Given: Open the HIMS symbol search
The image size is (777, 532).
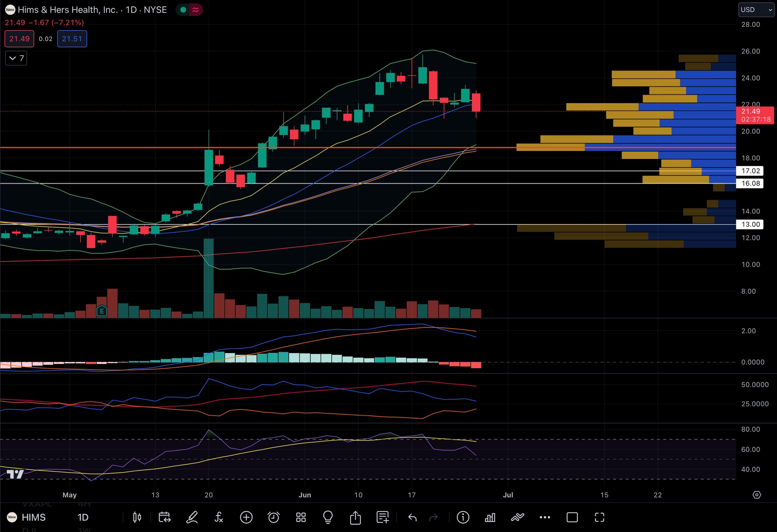Looking at the screenshot, I should click(33, 518).
